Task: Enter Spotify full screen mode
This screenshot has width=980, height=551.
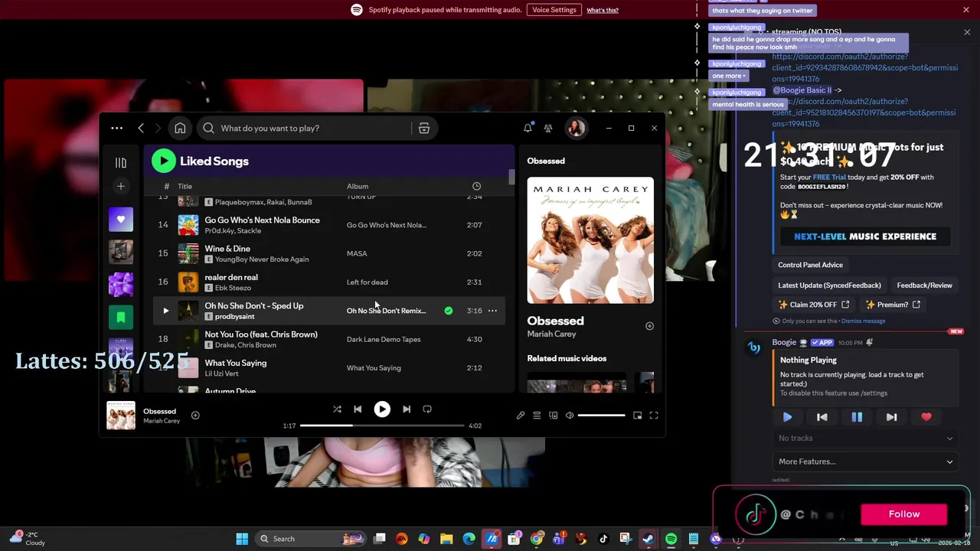Action: coord(654,416)
